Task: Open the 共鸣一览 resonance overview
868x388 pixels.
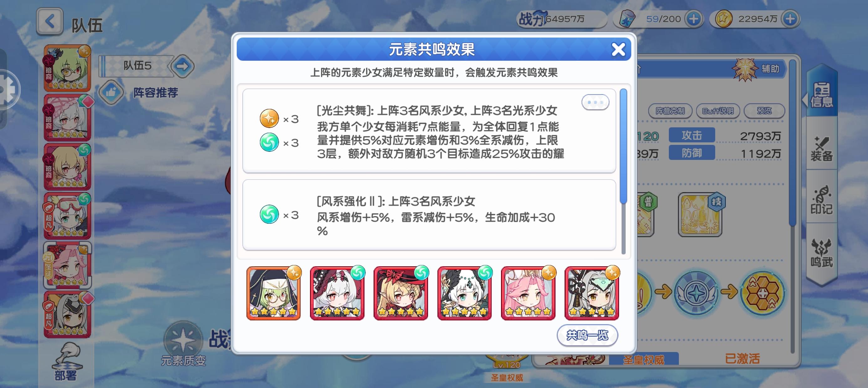Action: click(587, 335)
